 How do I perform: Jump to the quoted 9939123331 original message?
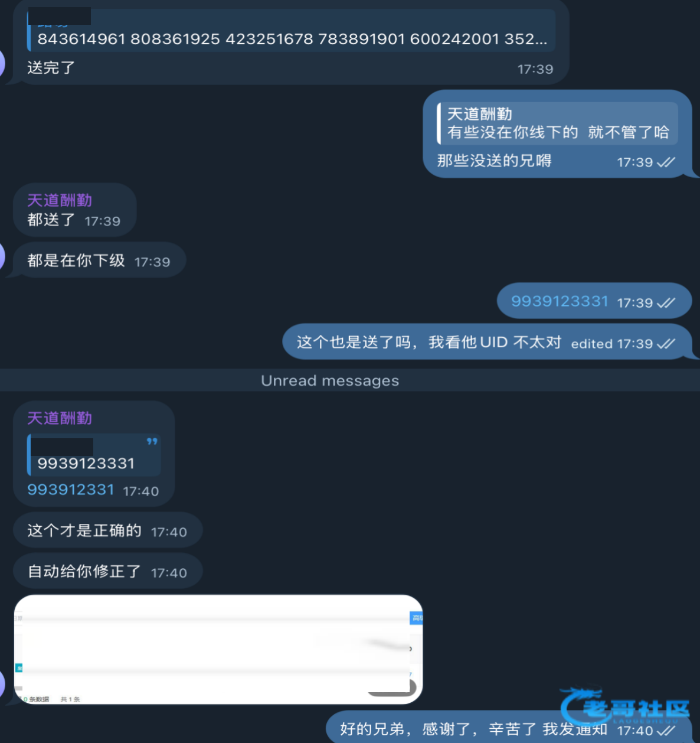click(x=94, y=455)
